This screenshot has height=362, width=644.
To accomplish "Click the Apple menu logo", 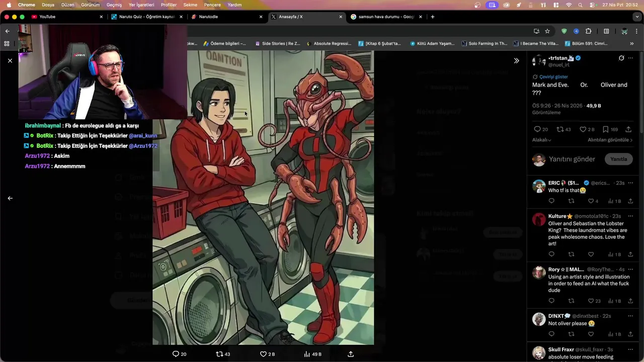I will 9,5.
